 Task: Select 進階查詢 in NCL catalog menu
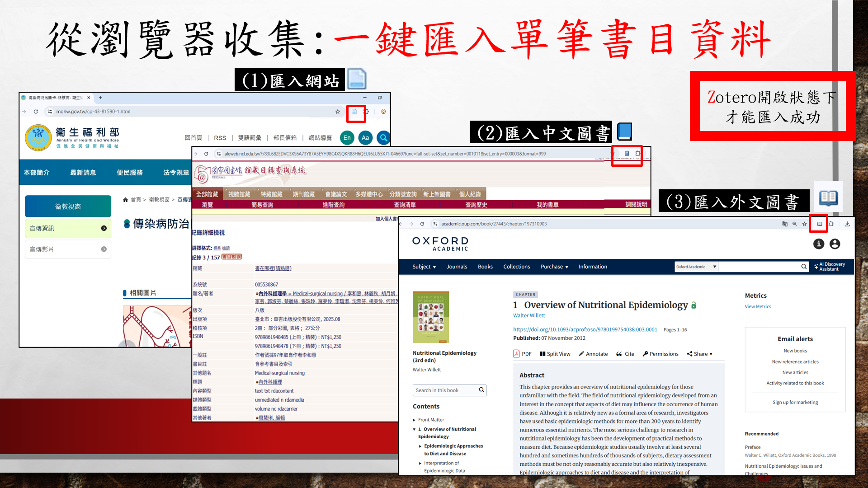(x=333, y=205)
